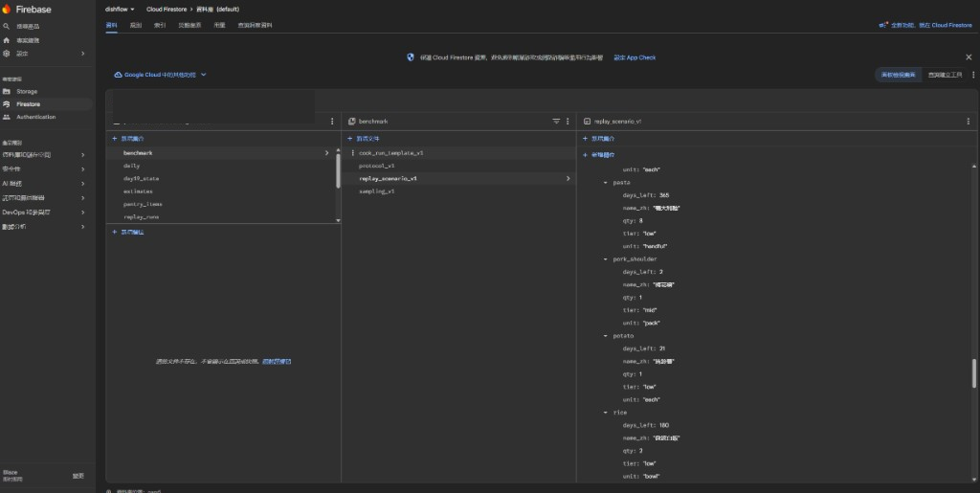Click the Firebase flame logo

click(7, 10)
